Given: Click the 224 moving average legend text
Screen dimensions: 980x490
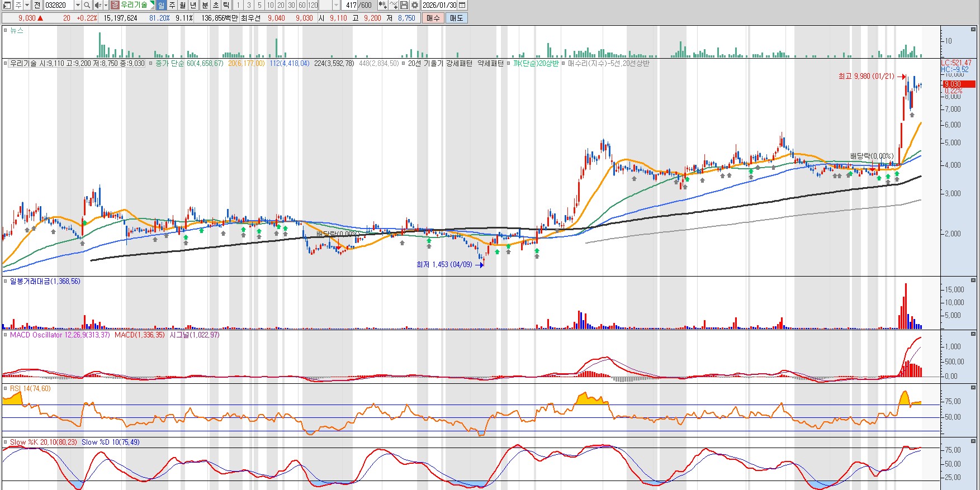Looking at the screenshot, I should 334,64.
